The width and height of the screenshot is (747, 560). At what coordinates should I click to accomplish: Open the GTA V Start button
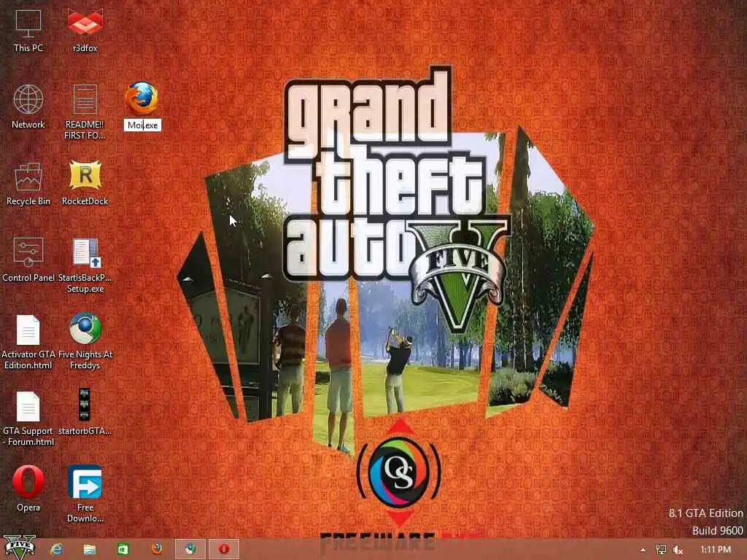(20, 548)
